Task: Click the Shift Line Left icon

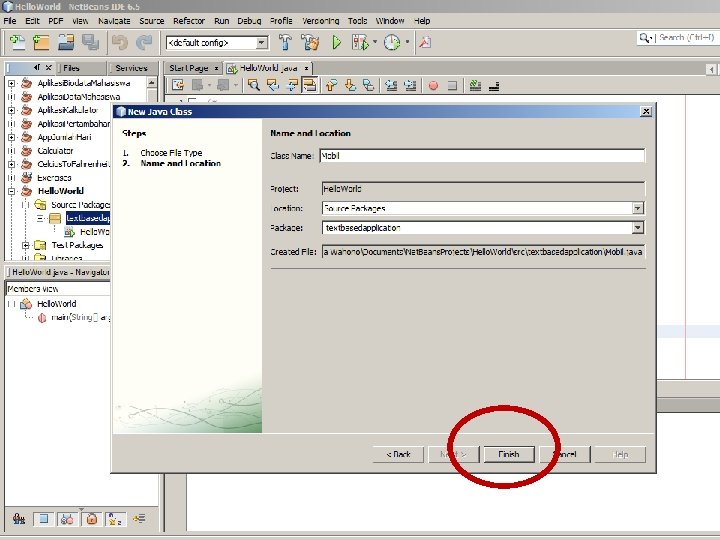Action: click(391, 85)
